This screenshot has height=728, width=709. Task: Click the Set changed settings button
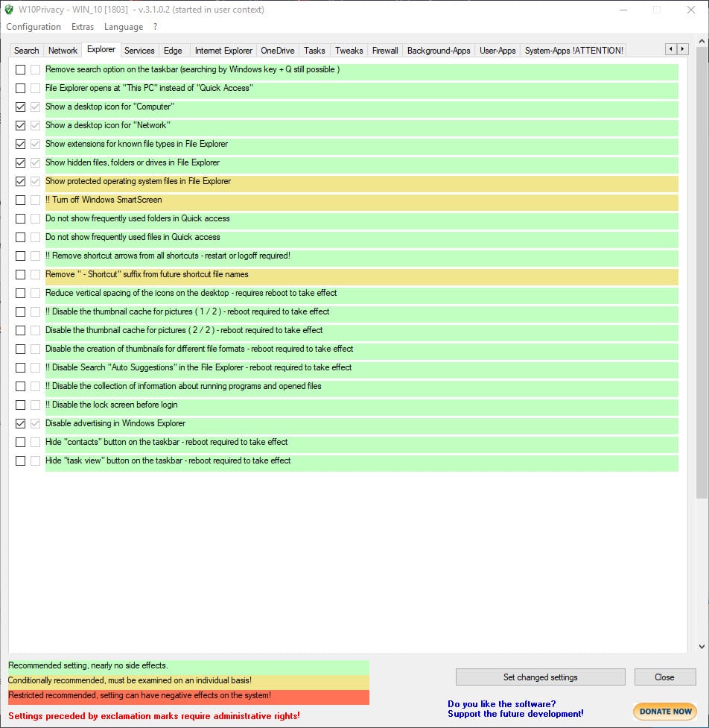[x=541, y=677]
